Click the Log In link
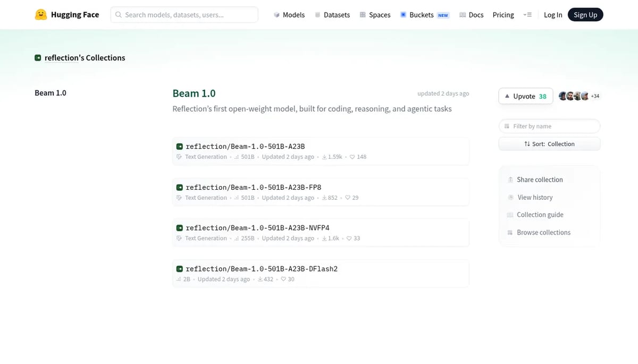 (553, 15)
